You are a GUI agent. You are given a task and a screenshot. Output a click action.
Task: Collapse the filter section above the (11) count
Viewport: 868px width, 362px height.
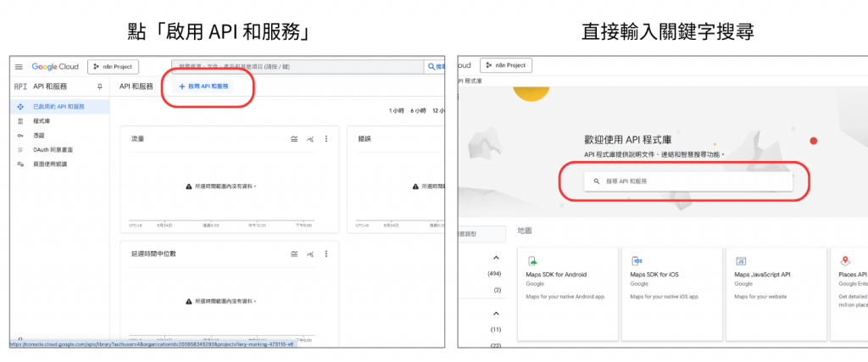tap(495, 314)
